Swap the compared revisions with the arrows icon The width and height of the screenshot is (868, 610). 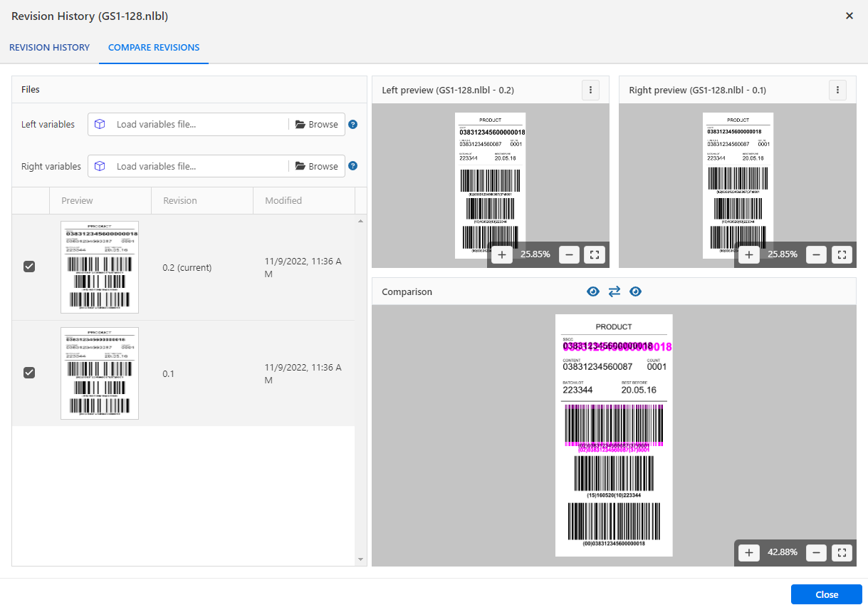(614, 291)
